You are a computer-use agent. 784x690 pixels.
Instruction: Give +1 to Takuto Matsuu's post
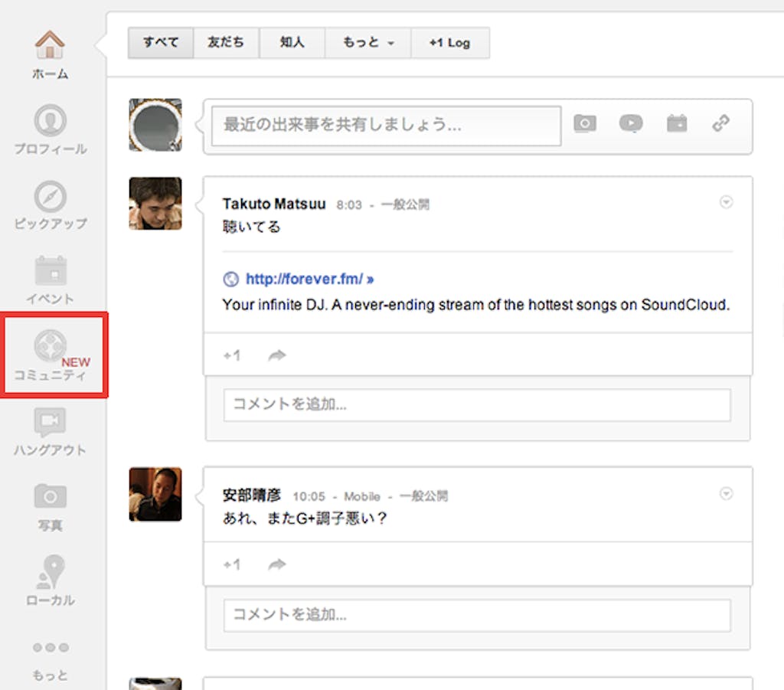[x=231, y=355]
